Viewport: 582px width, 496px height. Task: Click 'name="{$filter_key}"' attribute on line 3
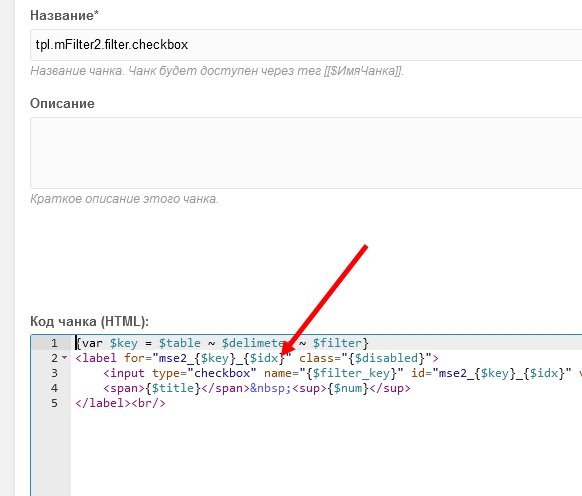coord(334,373)
